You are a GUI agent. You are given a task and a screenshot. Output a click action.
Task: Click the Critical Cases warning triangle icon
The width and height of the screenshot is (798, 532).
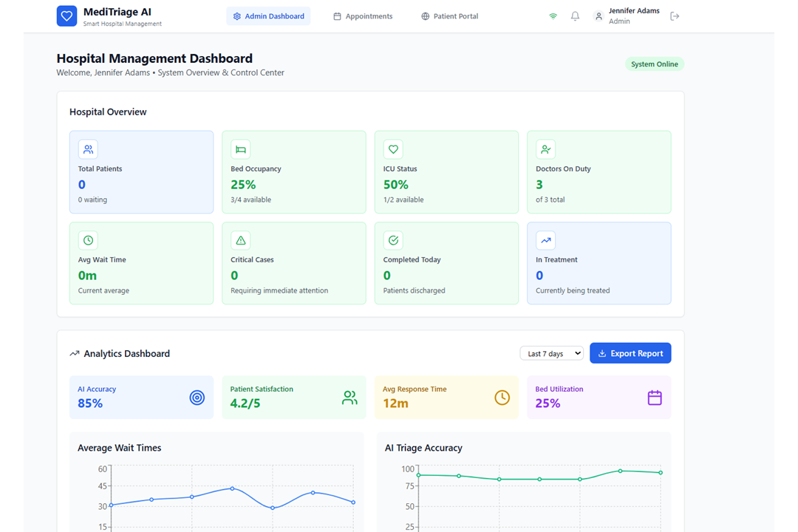(x=241, y=240)
